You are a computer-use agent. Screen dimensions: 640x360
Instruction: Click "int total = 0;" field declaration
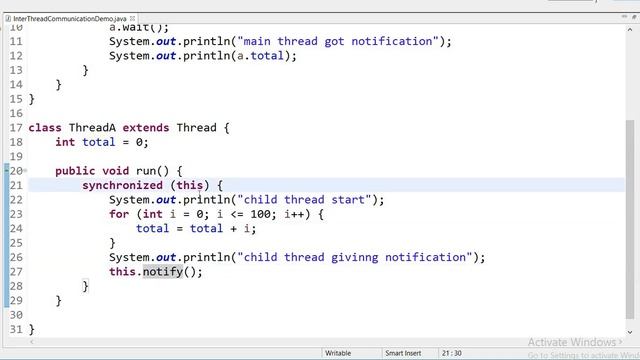click(102, 142)
